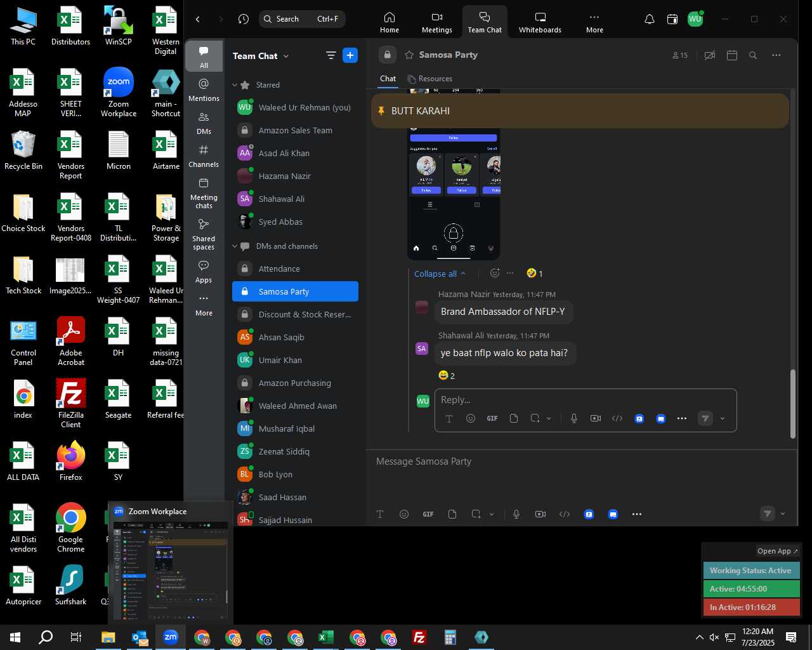This screenshot has width=812, height=650.
Task: Click the history clock icon
Action: [244, 19]
